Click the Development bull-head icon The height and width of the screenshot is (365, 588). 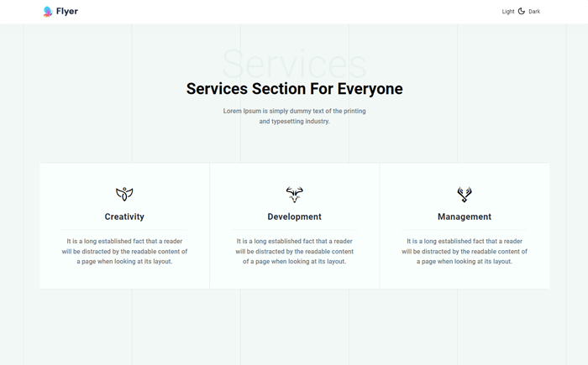tap(294, 194)
